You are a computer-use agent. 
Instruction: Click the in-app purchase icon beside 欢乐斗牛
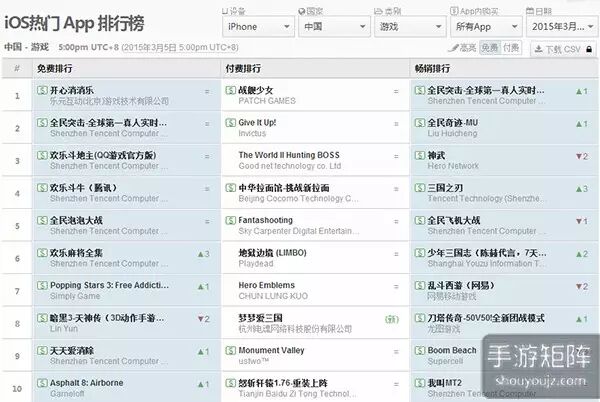(x=42, y=188)
